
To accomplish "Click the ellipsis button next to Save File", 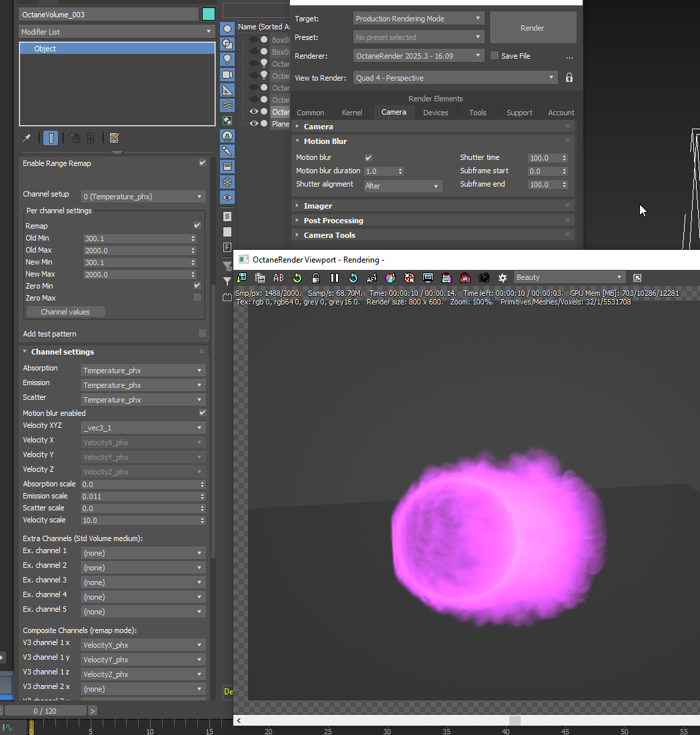I will point(569,57).
